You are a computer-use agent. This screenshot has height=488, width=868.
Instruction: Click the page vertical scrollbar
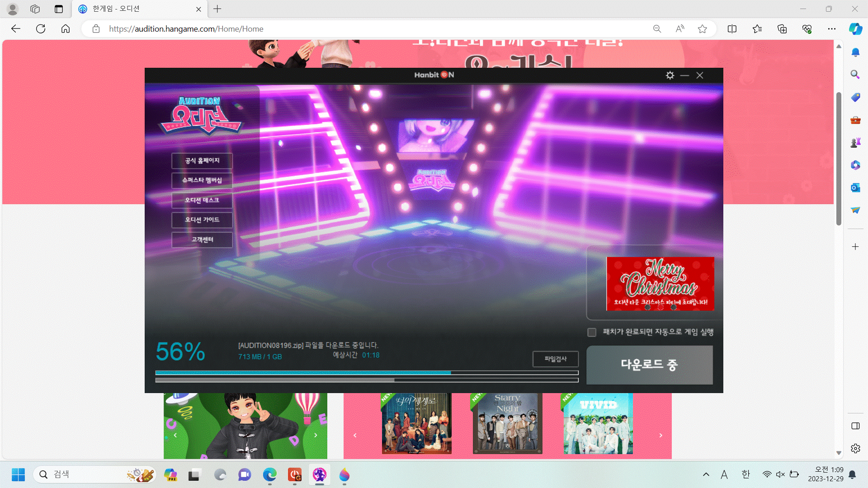[839, 158]
